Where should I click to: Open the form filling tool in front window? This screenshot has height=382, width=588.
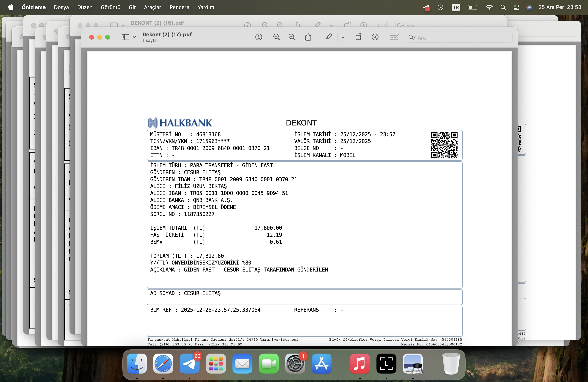click(394, 37)
